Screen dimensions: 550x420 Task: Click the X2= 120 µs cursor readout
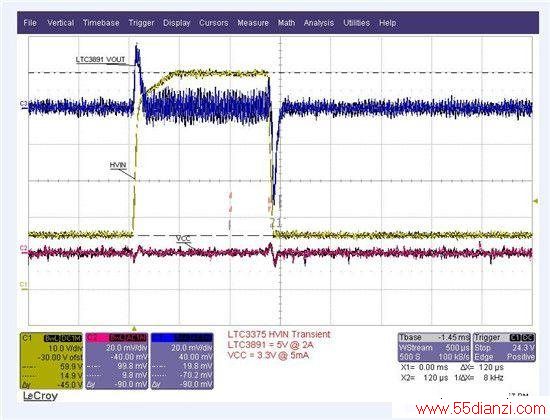coord(424,378)
